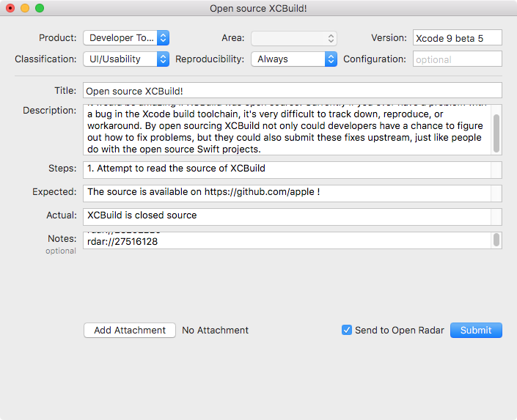
Task: Click the No Attachment status text
Action: click(216, 331)
